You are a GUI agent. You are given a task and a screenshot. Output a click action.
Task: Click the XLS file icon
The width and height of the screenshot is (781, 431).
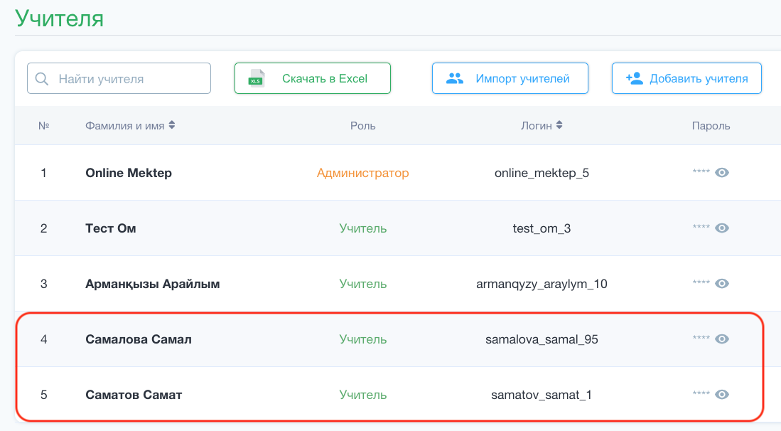257,78
